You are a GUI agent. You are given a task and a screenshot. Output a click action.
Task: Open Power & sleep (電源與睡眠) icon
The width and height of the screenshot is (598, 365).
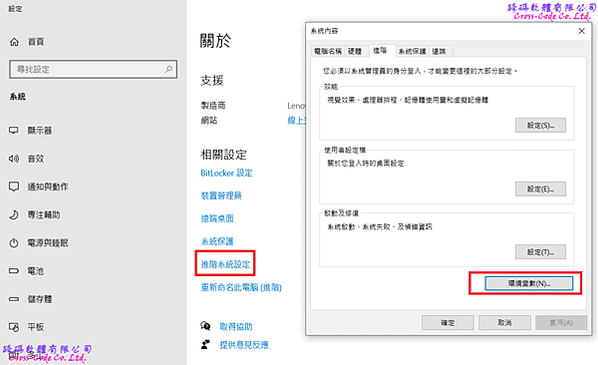(14, 243)
